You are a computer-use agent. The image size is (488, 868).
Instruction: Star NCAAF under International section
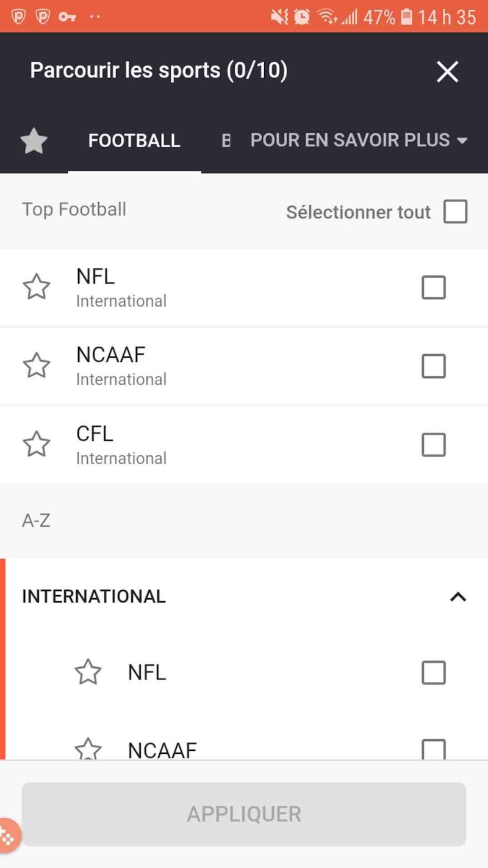tap(88, 749)
